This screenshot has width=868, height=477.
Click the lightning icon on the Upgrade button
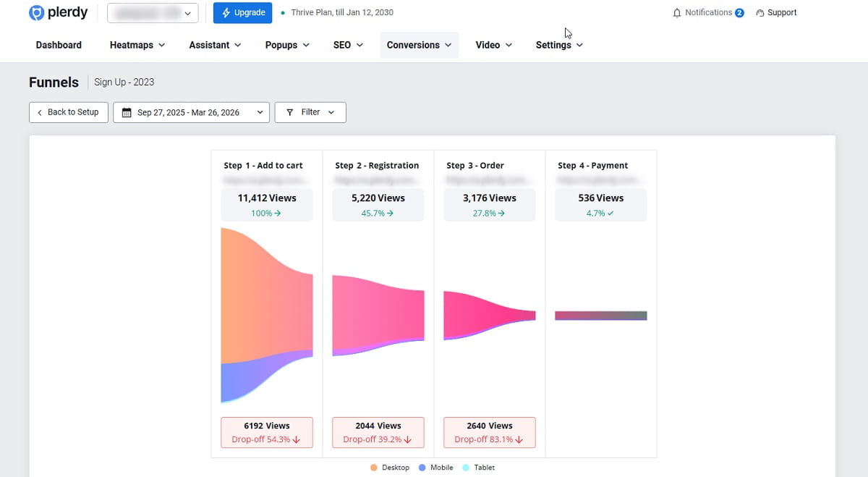(226, 13)
